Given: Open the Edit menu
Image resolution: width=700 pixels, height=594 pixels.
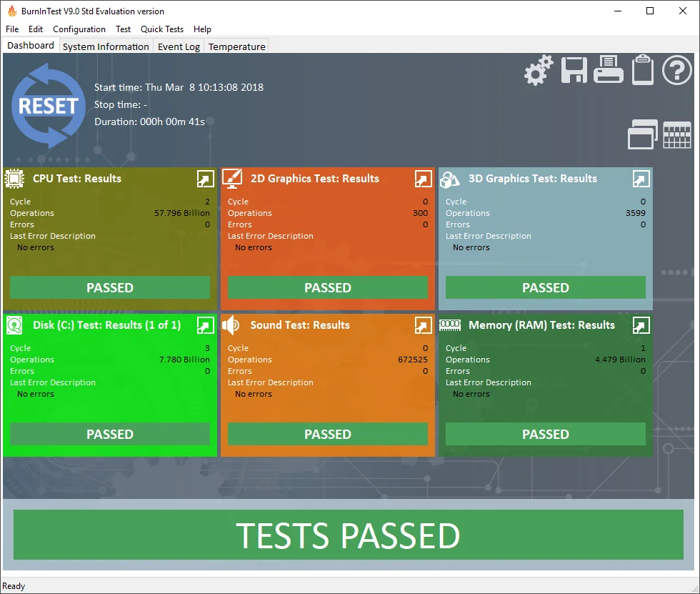Looking at the screenshot, I should tap(36, 29).
